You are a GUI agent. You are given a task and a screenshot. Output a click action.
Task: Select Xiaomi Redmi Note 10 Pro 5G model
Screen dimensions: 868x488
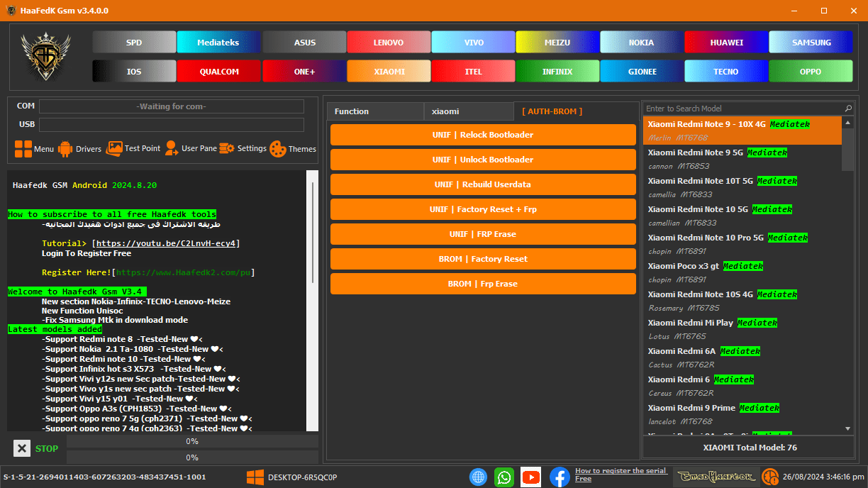(x=742, y=244)
